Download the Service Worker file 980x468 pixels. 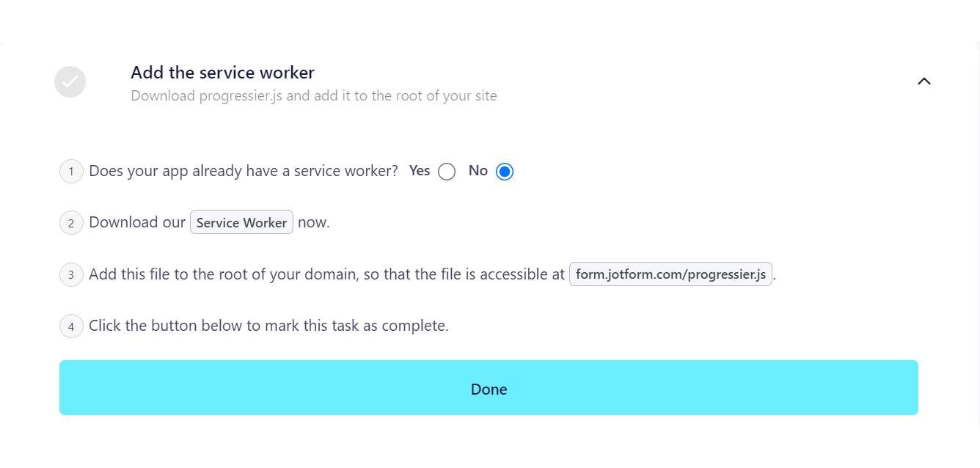coord(241,222)
